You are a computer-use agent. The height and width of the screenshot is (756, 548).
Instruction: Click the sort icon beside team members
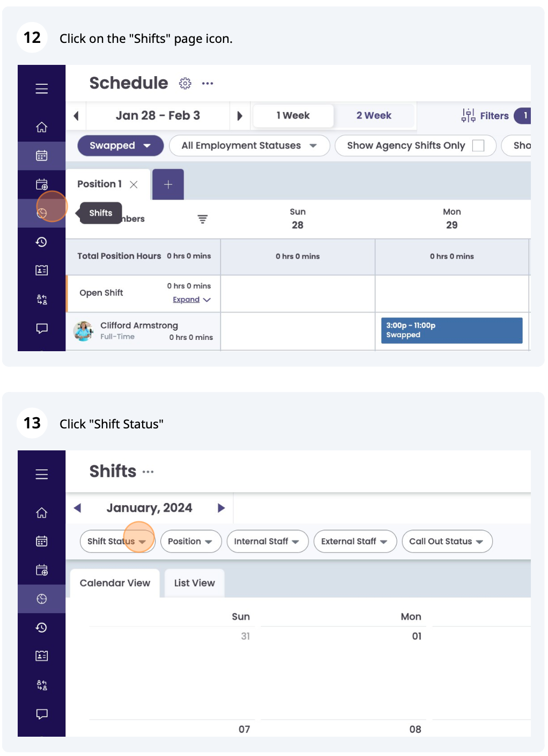click(202, 219)
